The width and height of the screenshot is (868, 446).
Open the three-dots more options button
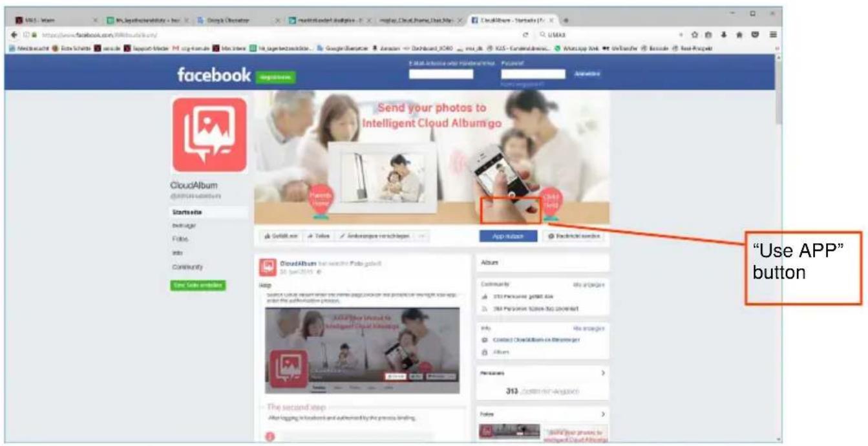[x=421, y=237]
